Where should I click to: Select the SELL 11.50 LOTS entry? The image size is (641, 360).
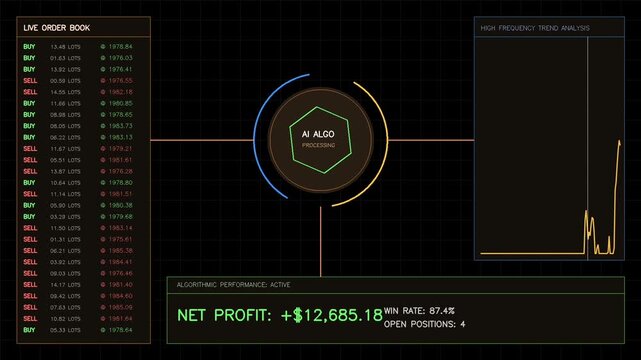tap(78, 228)
